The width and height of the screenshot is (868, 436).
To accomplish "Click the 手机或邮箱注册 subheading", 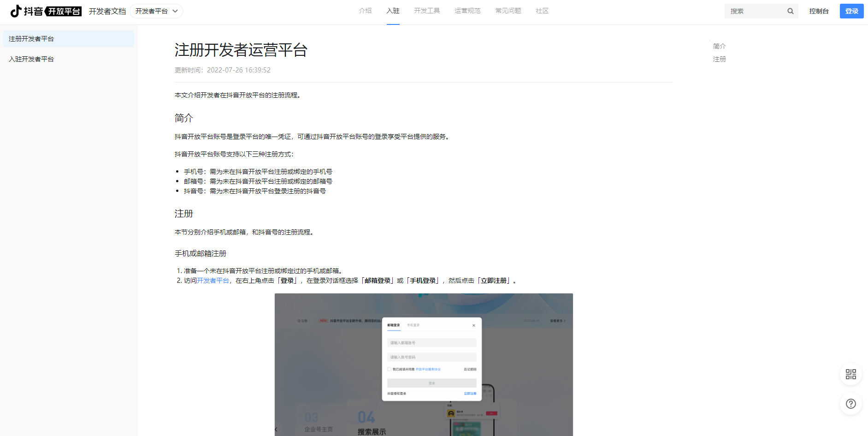I will coord(201,253).
